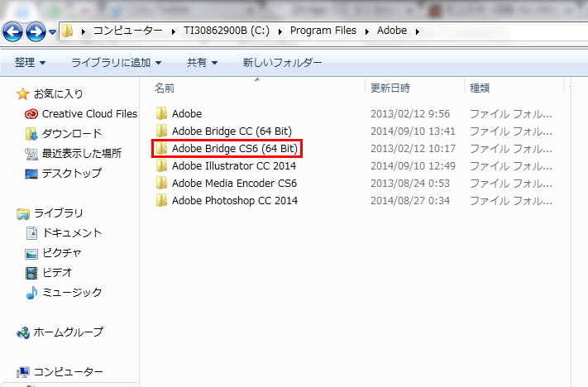Open the 共有 menu
This screenshot has height=387, width=588.
click(x=202, y=62)
